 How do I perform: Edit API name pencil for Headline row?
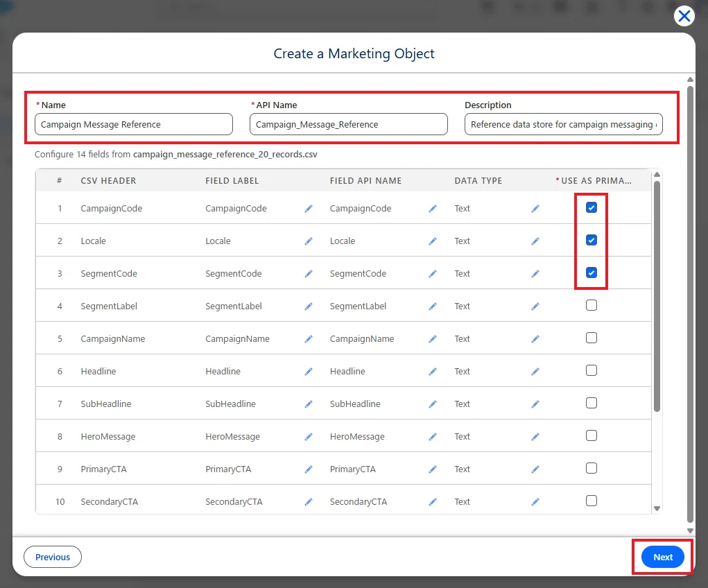433,371
